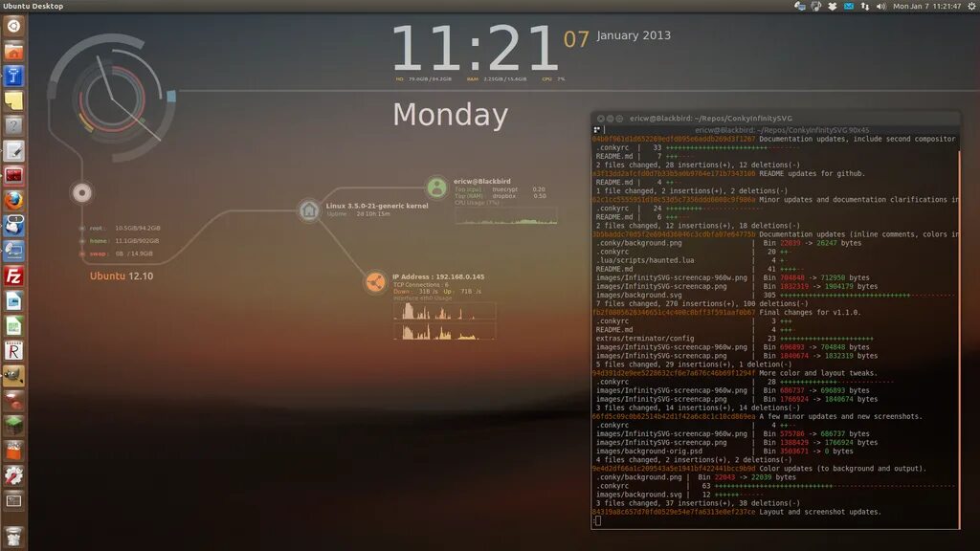Click "README updates for github." commit message
Image resolution: width=980 pixels, height=551 pixels.
812,174
